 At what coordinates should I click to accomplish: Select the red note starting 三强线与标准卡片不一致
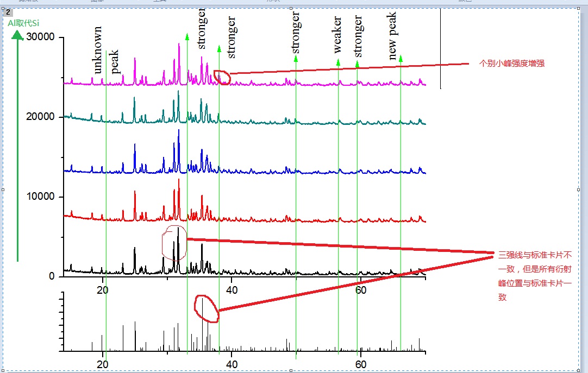click(535, 276)
